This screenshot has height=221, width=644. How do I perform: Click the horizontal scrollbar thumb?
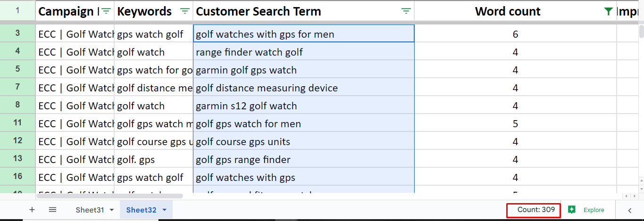[109, 196]
